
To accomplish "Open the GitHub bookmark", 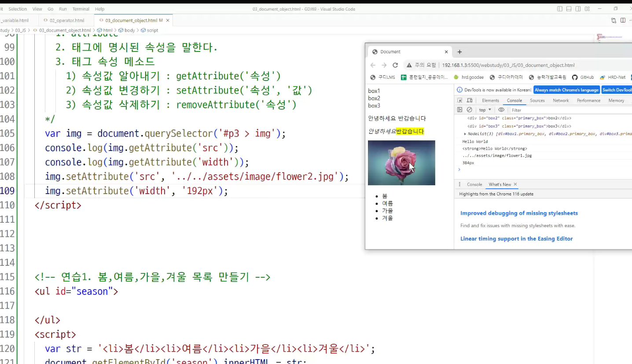I will tap(583, 77).
